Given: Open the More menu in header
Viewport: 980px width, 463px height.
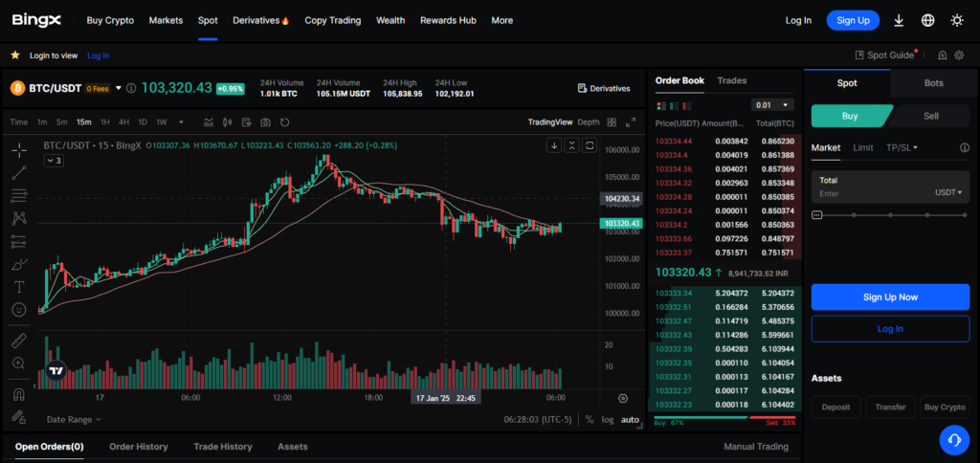Looking at the screenshot, I should 501,21.
